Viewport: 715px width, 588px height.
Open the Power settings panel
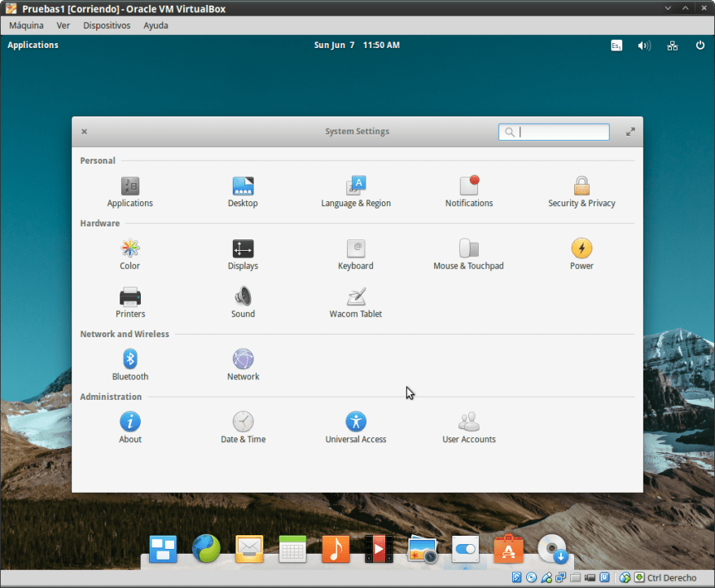click(581, 253)
